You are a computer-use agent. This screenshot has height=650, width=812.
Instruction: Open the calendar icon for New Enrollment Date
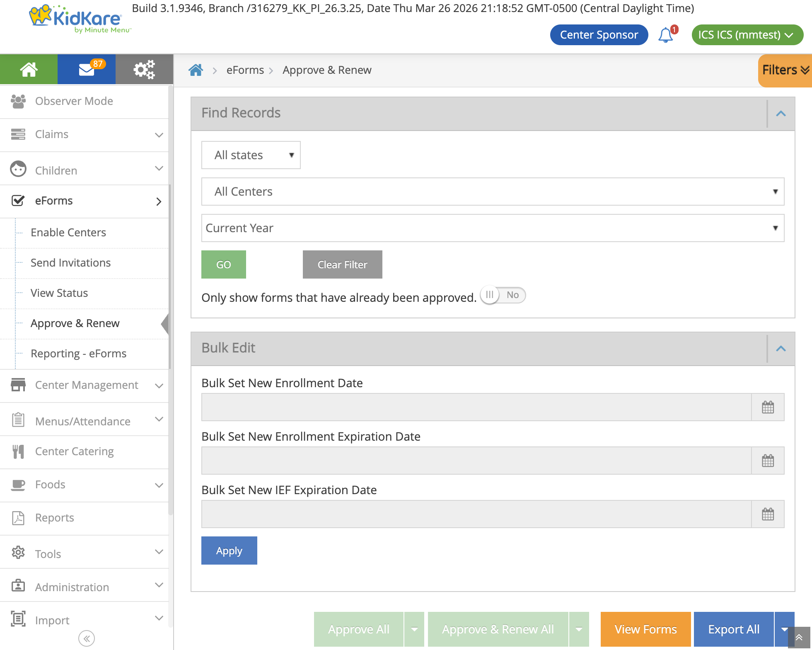pos(768,407)
